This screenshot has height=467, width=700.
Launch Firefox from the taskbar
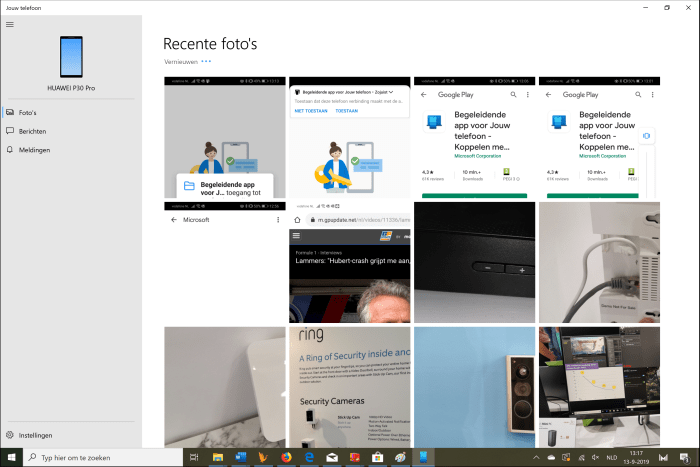(286, 458)
